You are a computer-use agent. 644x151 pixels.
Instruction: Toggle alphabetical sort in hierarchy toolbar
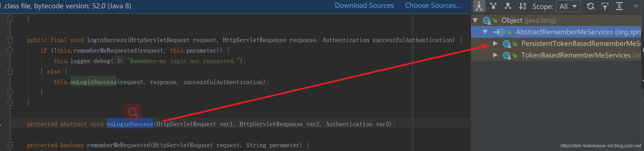tap(522, 6)
